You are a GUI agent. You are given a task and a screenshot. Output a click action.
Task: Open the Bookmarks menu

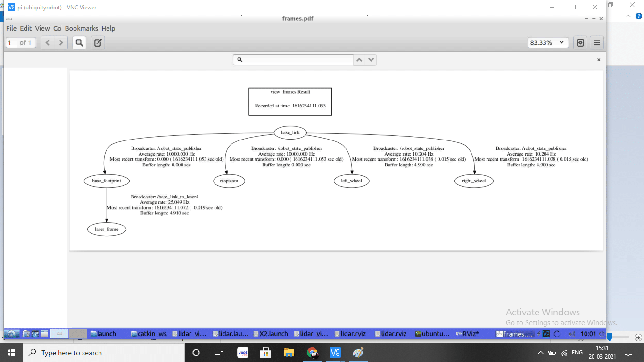pyautogui.click(x=82, y=29)
